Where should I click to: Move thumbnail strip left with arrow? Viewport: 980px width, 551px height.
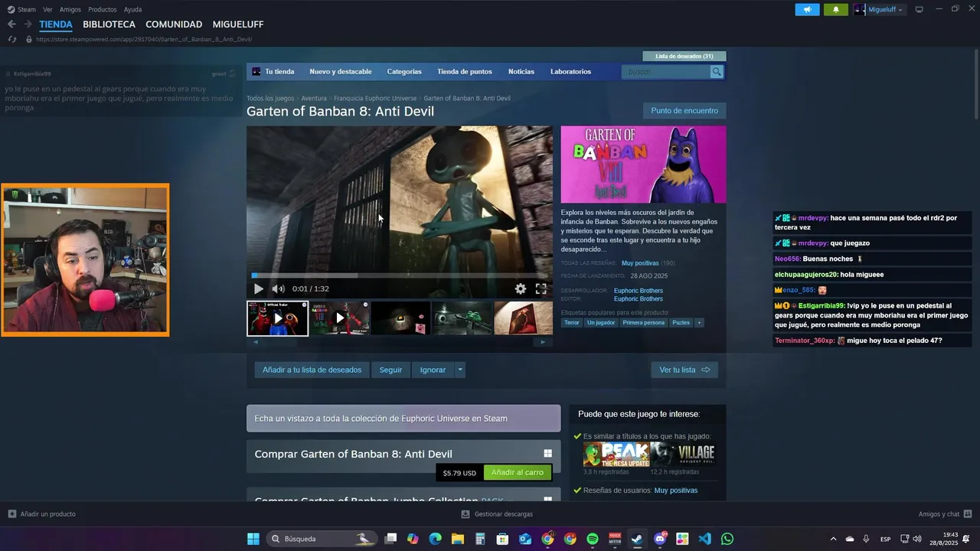(x=255, y=342)
